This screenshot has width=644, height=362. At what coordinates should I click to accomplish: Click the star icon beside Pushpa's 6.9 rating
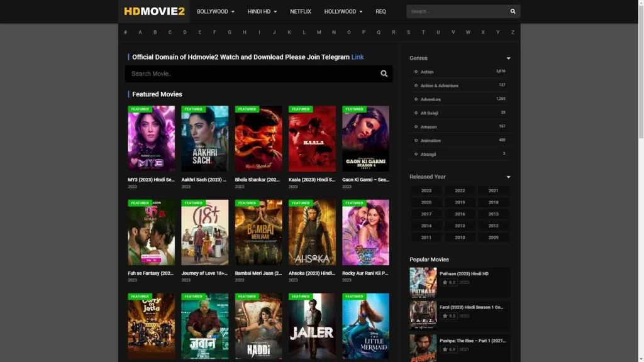445,349
